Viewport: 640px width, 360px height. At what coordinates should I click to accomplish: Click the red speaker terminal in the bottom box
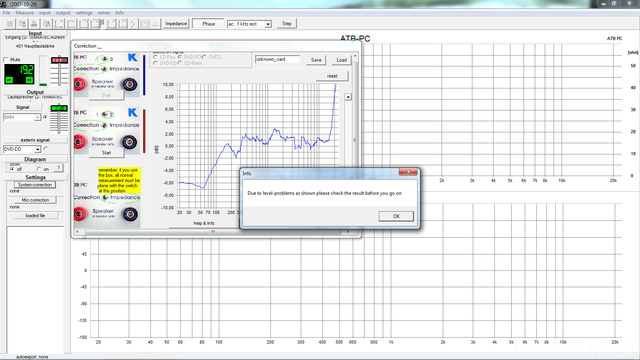(79, 214)
